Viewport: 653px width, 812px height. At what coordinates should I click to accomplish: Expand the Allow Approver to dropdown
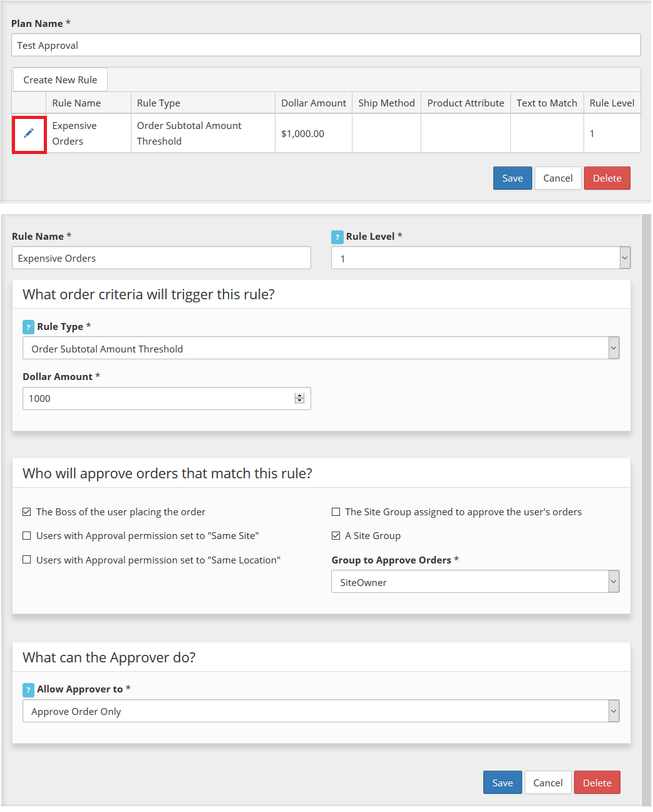321,711
